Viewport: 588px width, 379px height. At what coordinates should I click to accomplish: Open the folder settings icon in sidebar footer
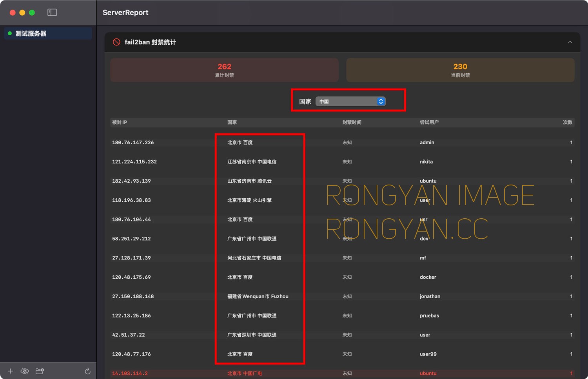tap(40, 371)
